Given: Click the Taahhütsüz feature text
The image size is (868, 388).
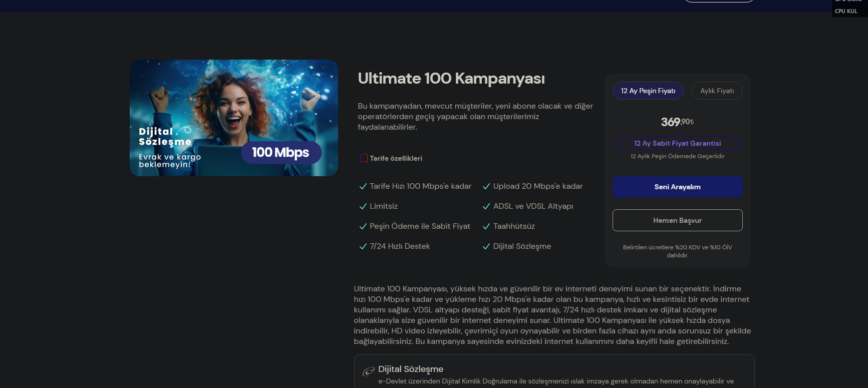Looking at the screenshot, I should [514, 226].
